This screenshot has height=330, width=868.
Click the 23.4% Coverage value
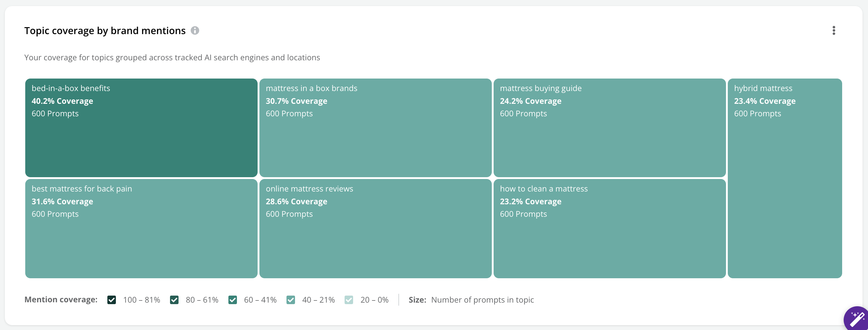coord(765,101)
